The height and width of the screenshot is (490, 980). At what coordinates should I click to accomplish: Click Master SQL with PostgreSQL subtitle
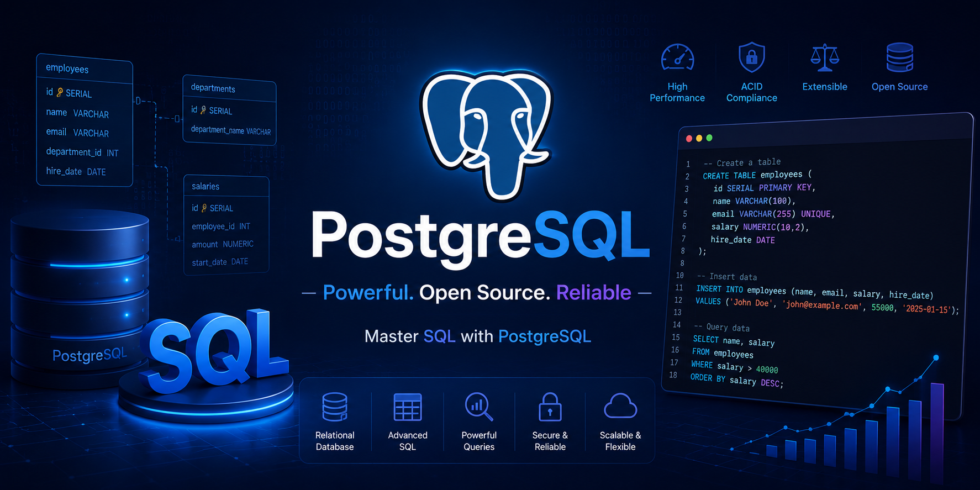tap(478, 336)
